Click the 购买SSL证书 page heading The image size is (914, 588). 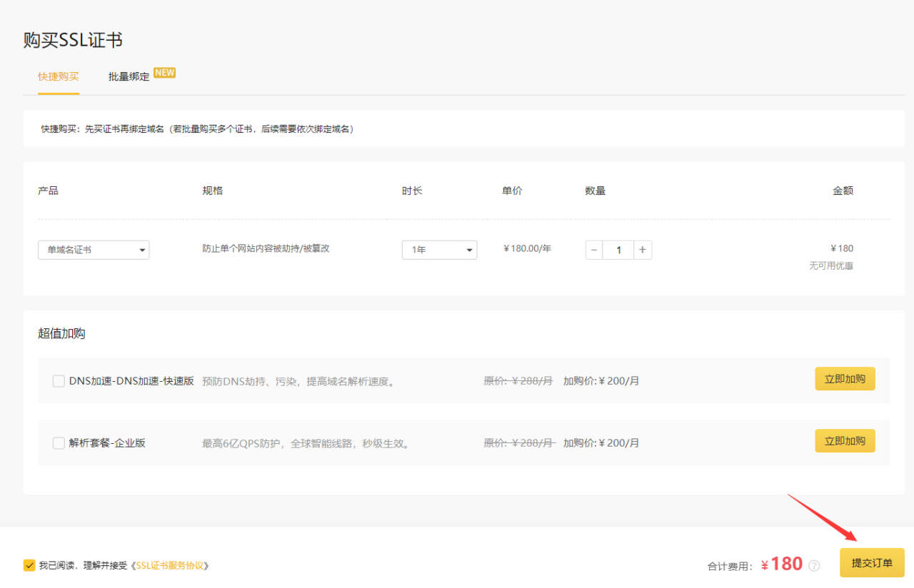coord(73,40)
